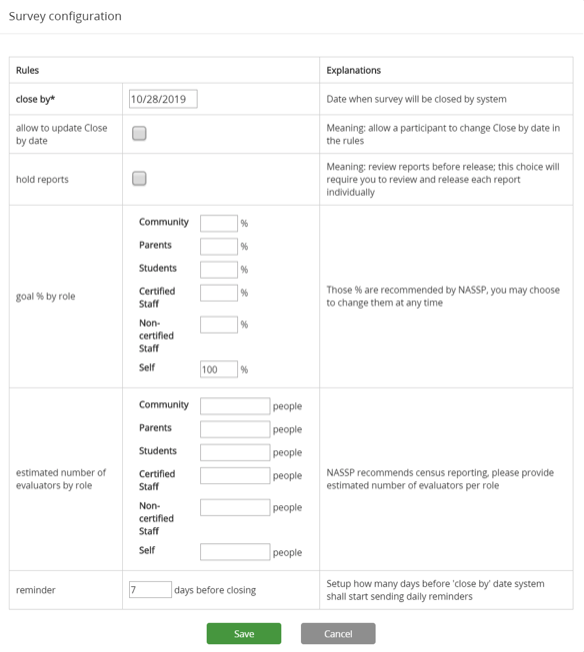
Task: Focus Certified Staff estimated people input
Action: (x=235, y=475)
